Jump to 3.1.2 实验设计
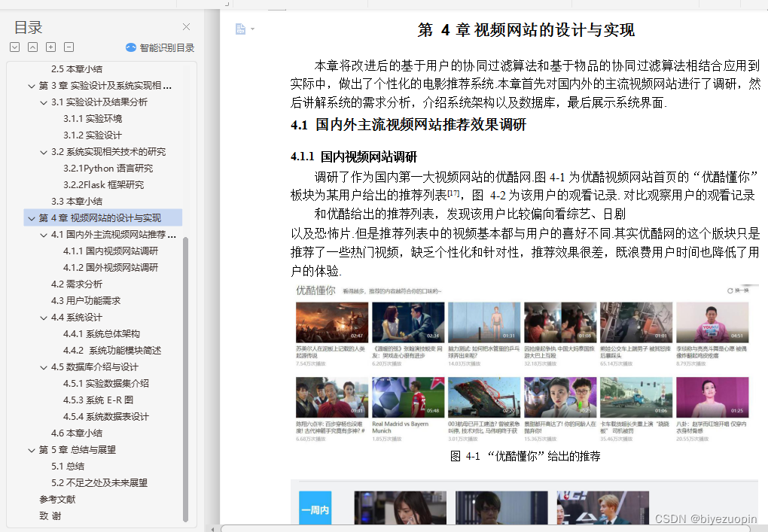Viewport: 768px width, 532px height. (x=93, y=135)
